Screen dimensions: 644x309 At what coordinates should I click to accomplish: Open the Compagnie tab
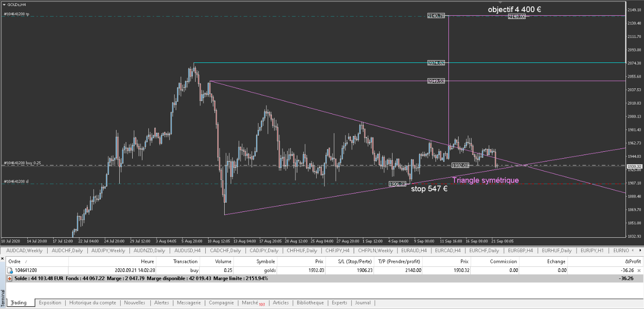click(x=221, y=303)
